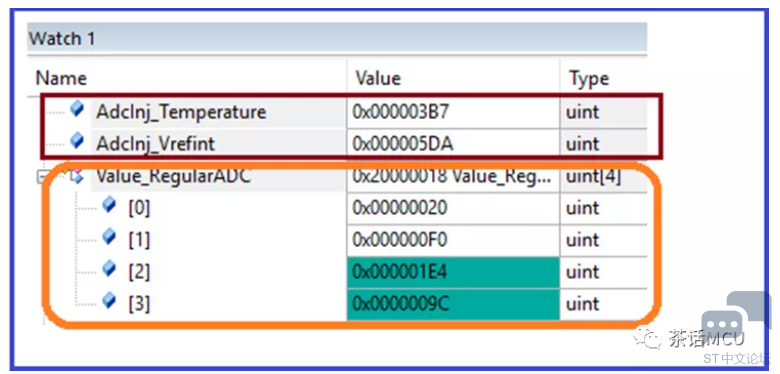
Task: Click the AdcInj_Temperature variable icon
Action: [77, 109]
